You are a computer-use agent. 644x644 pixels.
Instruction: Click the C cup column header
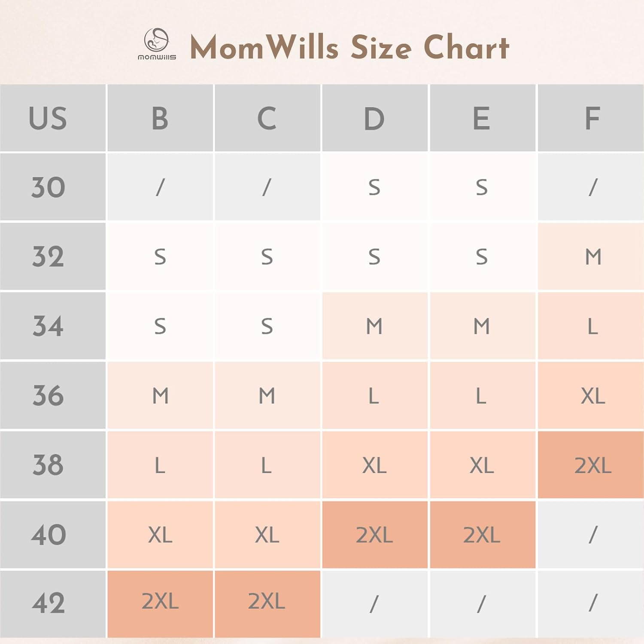(267, 118)
